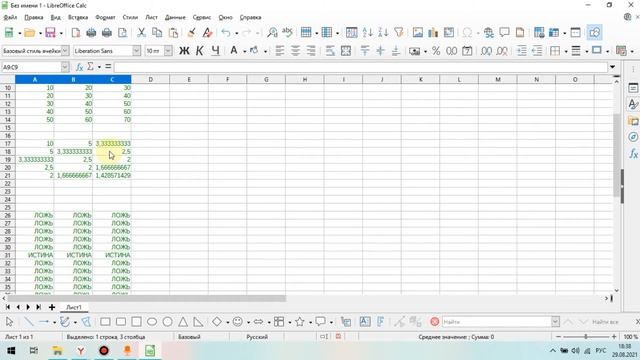Open sidebar Navigator compass icon
This screenshot has width=640, height=360.
(x=633, y=137)
